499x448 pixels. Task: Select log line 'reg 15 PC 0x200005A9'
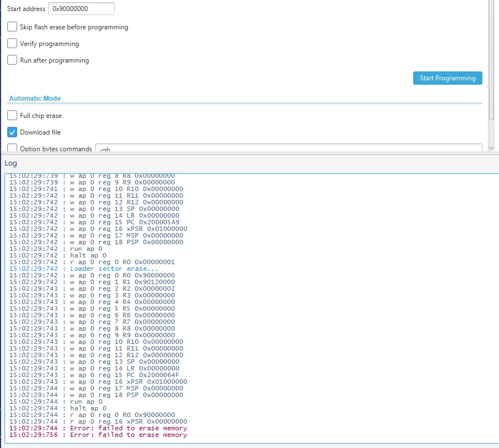pos(94,222)
